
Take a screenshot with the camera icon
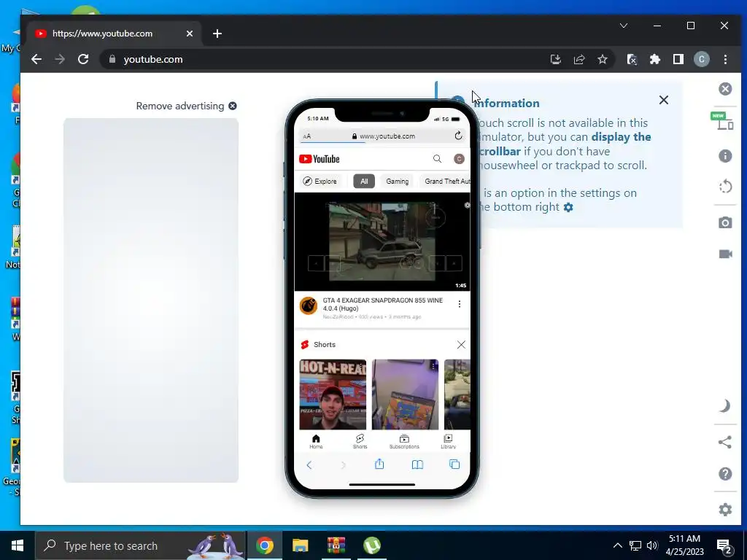(x=725, y=222)
